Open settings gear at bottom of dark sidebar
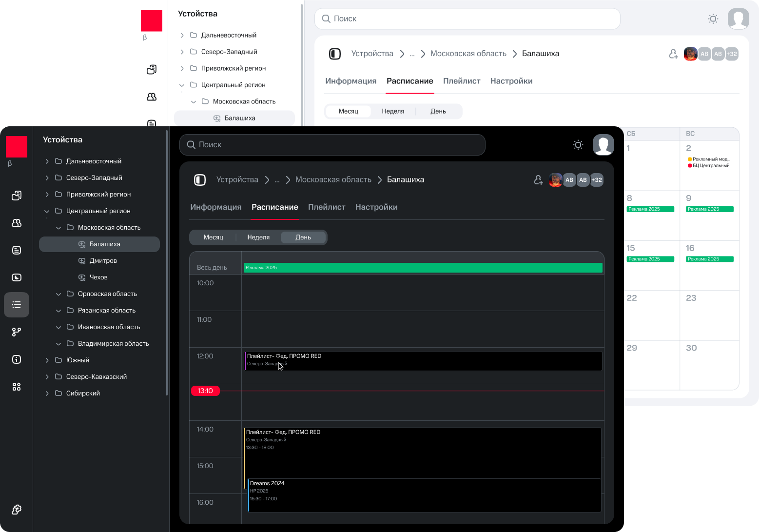759x532 pixels. (x=17, y=510)
